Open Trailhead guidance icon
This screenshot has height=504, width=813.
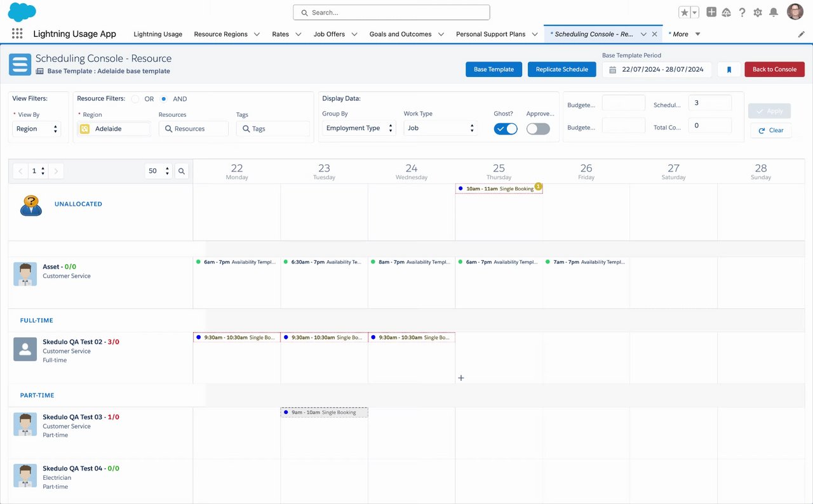coord(727,12)
